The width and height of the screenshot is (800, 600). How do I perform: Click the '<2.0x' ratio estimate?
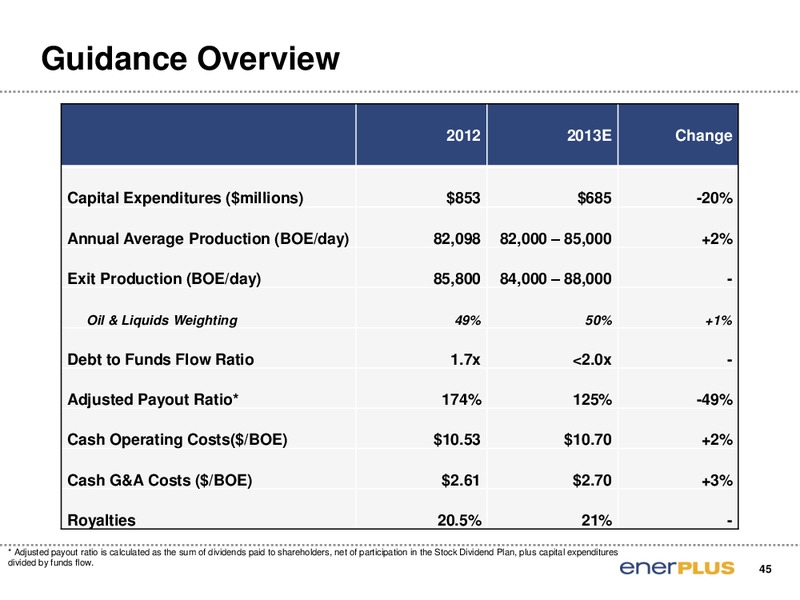[592, 360]
